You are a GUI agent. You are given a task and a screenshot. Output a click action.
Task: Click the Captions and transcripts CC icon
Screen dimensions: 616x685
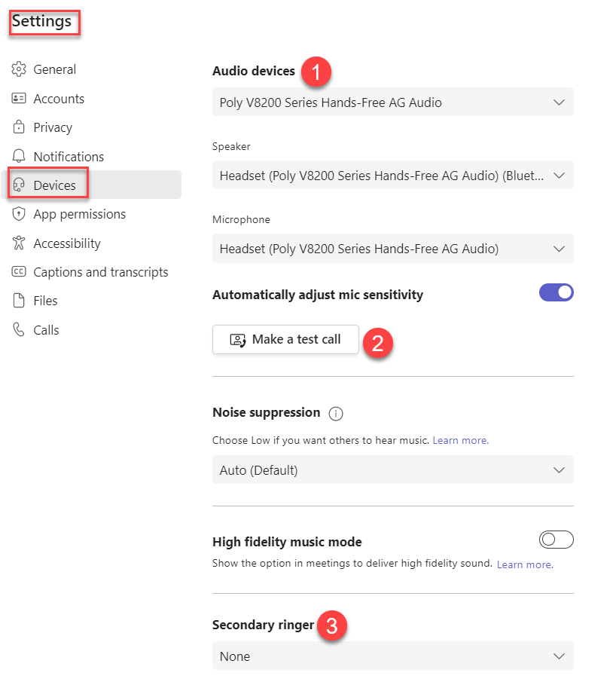click(x=18, y=272)
